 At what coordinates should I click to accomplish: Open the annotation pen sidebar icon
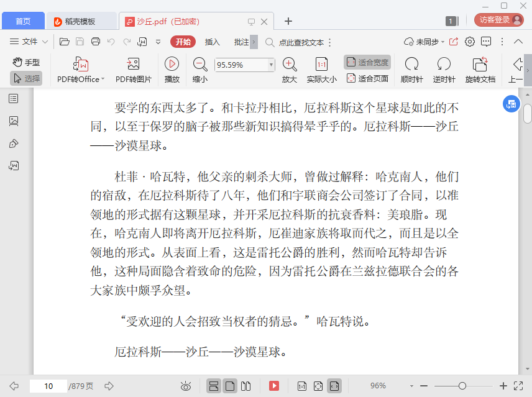[x=14, y=144]
